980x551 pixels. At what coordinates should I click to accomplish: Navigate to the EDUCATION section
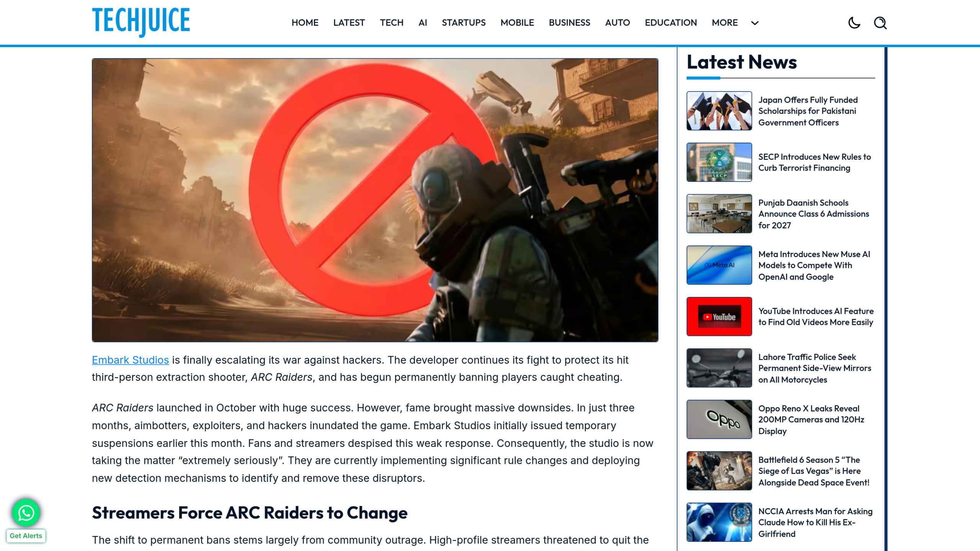coord(671,23)
